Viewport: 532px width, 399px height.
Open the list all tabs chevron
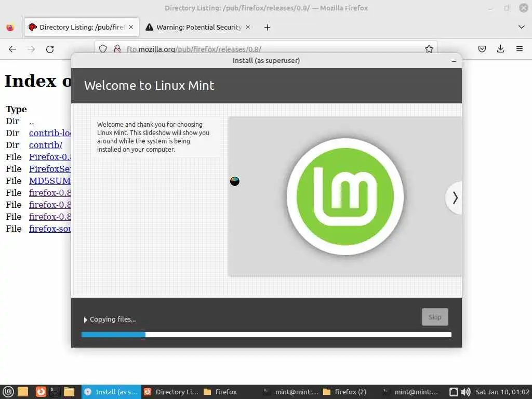click(x=522, y=27)
